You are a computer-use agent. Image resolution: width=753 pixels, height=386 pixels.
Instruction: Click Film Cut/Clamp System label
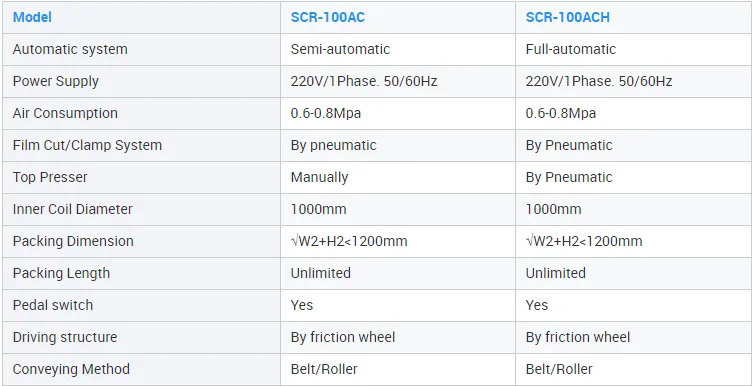tap(142, 145)
